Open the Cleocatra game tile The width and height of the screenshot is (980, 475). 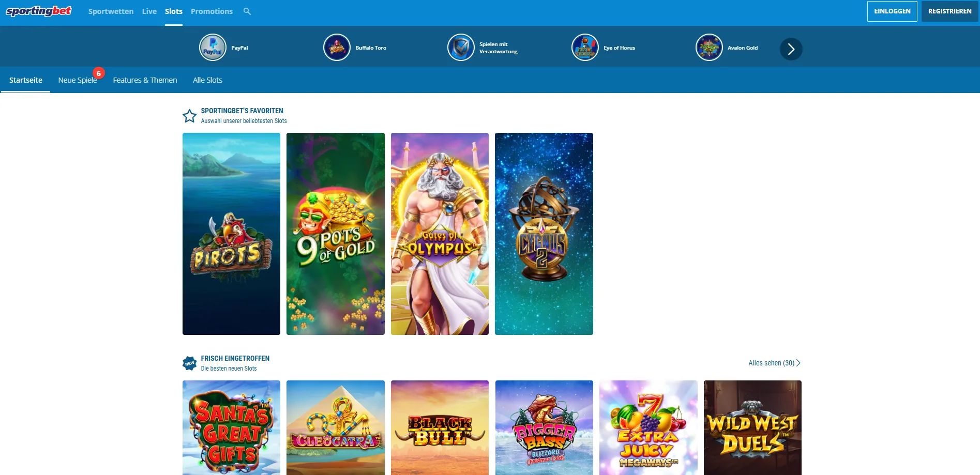tap(336, 427)
